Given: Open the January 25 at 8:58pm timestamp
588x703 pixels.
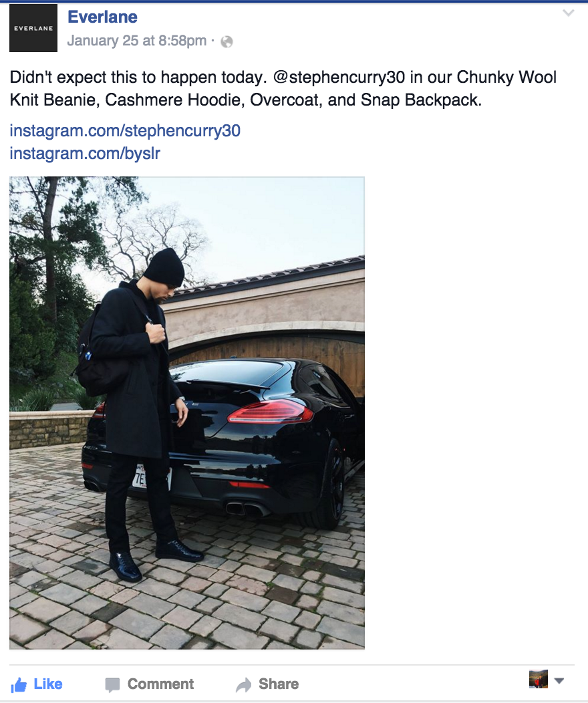Looking at the screenshot, I should (137, 40).
